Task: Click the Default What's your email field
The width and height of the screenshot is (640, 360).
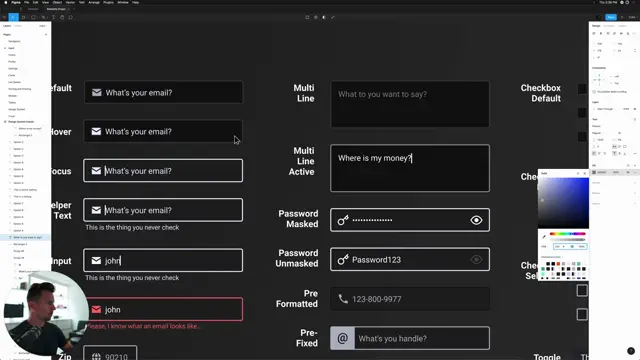Action: point(163,92)
